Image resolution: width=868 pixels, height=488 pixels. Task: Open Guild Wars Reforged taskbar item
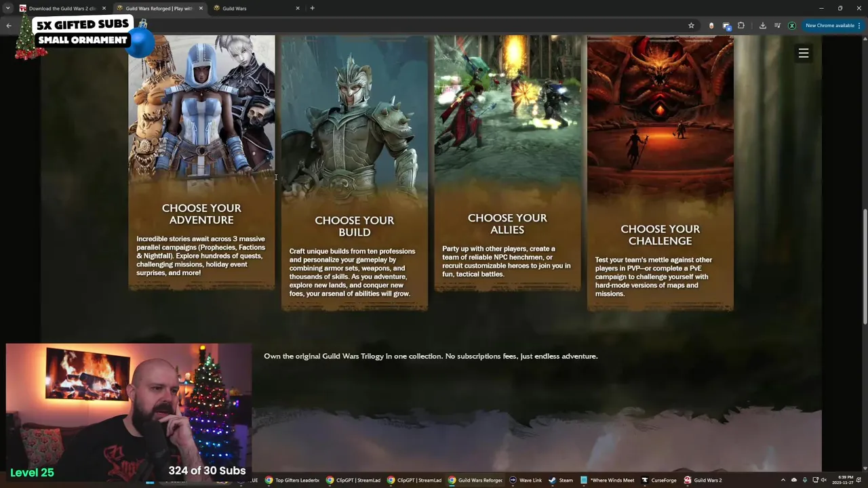tap(475, 481)
